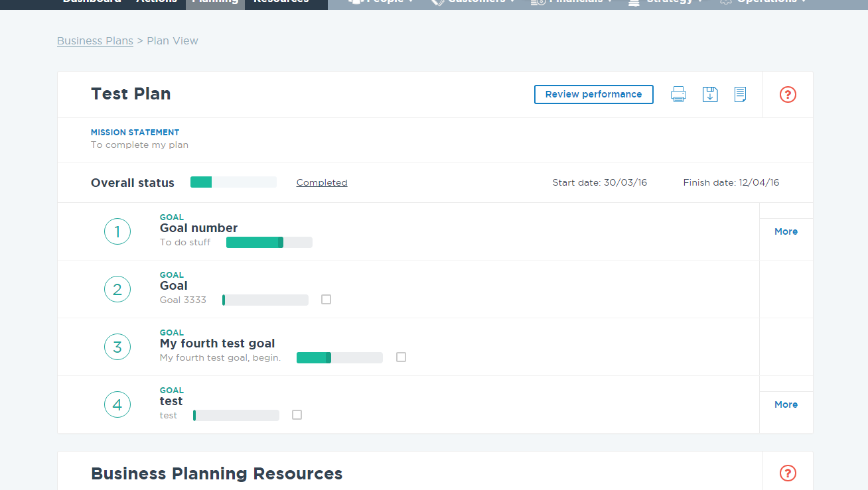Expand More for Goal number

tap(786, 231)
